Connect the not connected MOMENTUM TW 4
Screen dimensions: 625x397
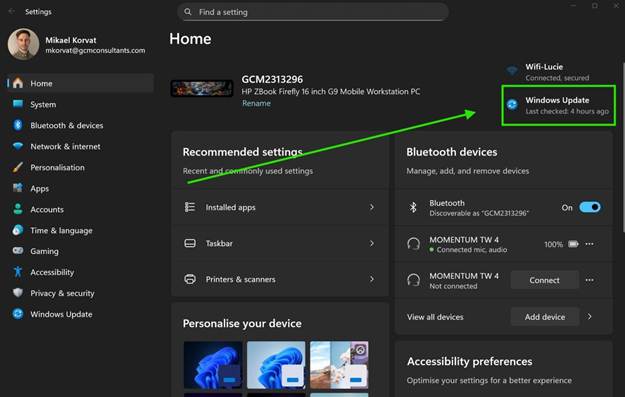pos(544,280)
